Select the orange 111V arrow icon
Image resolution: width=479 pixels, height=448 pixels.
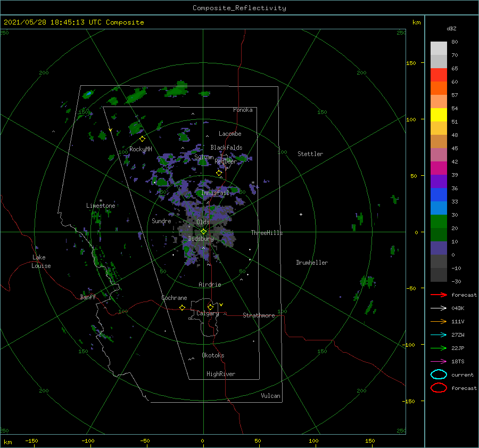[x=439, y=321]
